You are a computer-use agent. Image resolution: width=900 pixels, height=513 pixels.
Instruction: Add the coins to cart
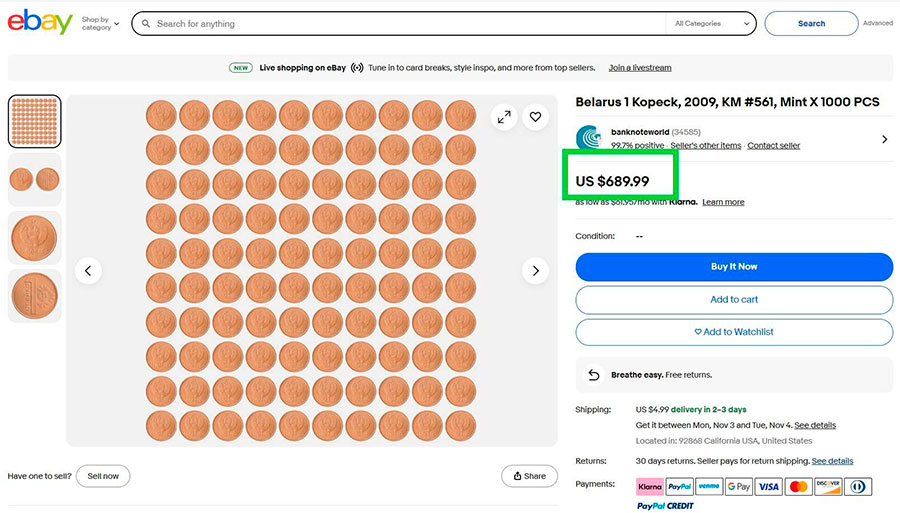tap(734, 299)
